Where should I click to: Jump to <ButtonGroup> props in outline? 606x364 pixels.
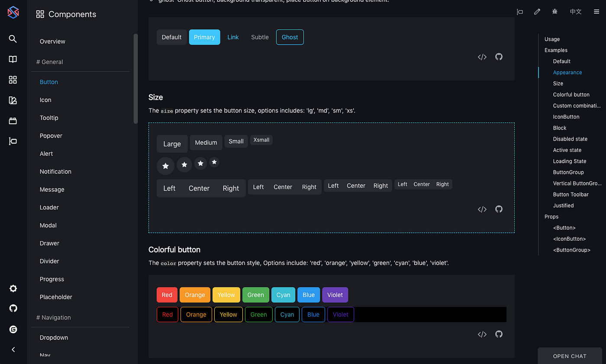pyautogui.click(x=571, y=250)
